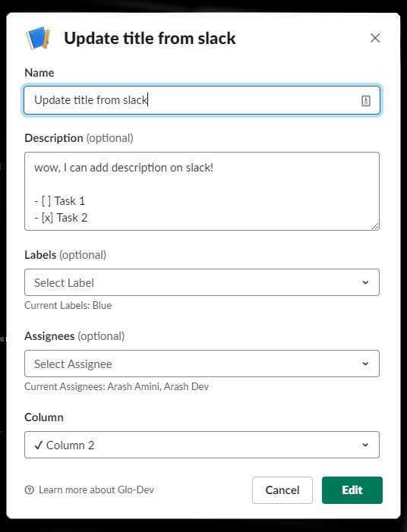This screenshot has width=407, height=532.
Task: Place cursor on the '[x] Task 2' line
Action: coord(61,218)
